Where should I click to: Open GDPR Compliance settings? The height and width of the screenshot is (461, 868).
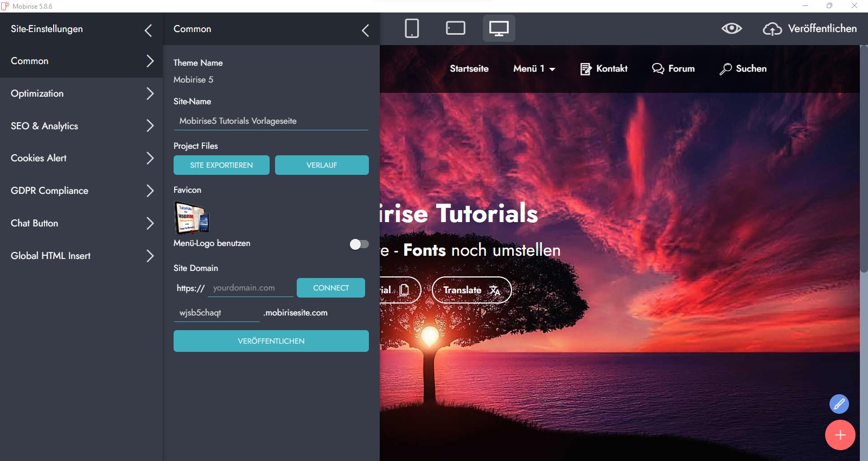click(81, 191)
